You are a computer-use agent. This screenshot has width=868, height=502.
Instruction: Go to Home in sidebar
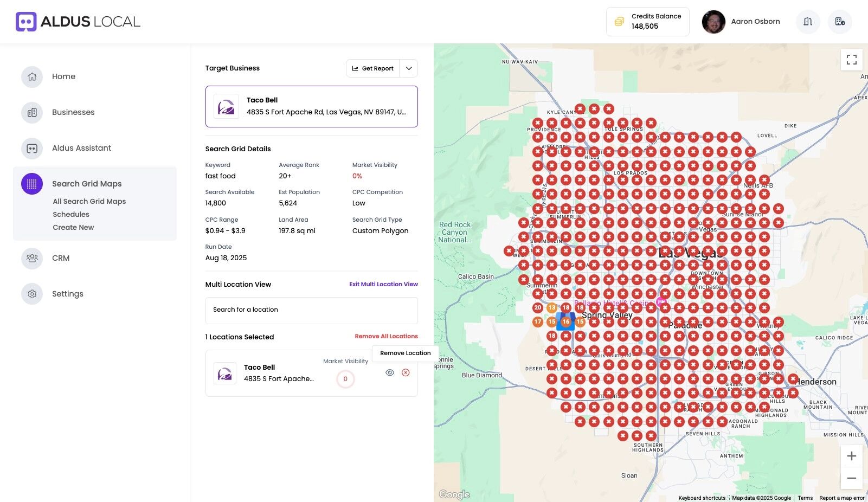(x=63, y=76)
